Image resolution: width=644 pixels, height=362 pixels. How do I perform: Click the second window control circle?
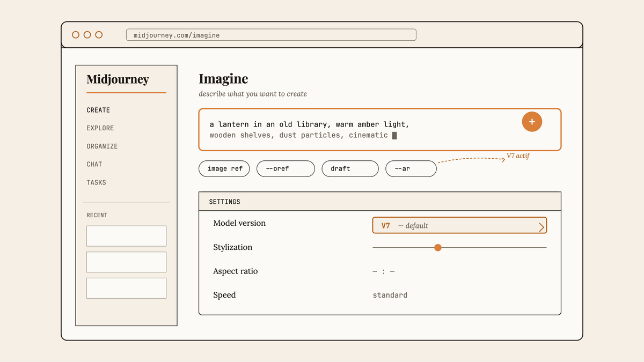coord(87,35)
